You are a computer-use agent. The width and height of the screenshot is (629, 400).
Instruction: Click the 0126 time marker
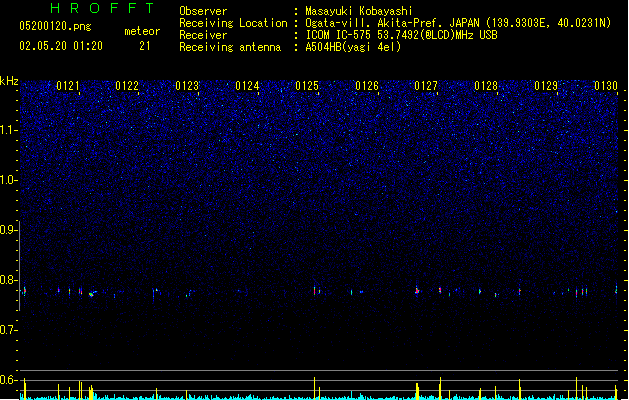pyautogui.click(x=367, y=86)
